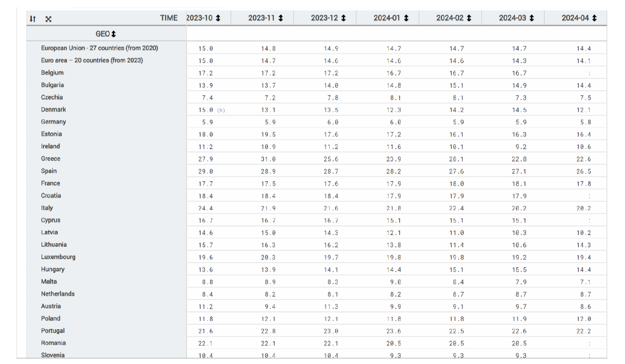Sort by the 2024-01 column arrow

point(406,18)
